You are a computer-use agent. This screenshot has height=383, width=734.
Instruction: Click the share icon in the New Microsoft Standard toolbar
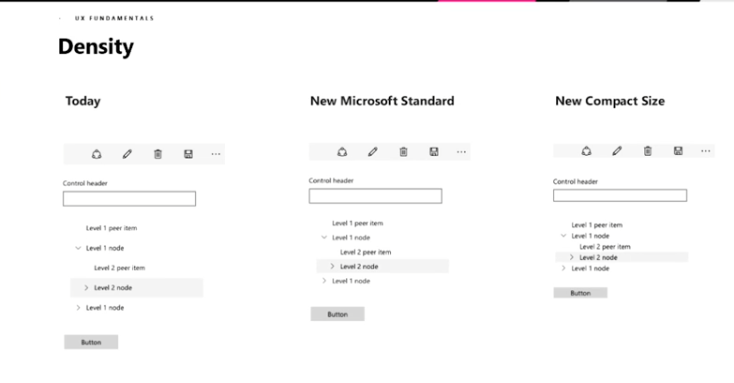click(x=342, y=152)
